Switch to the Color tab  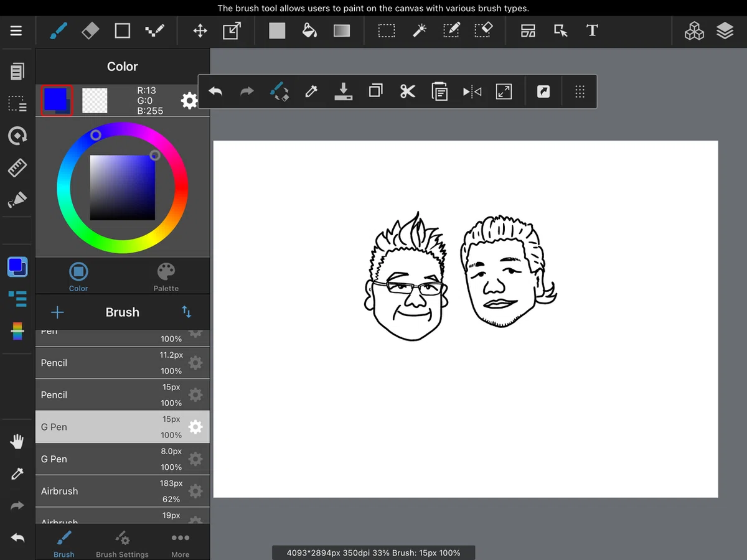[x=78, y=277]
